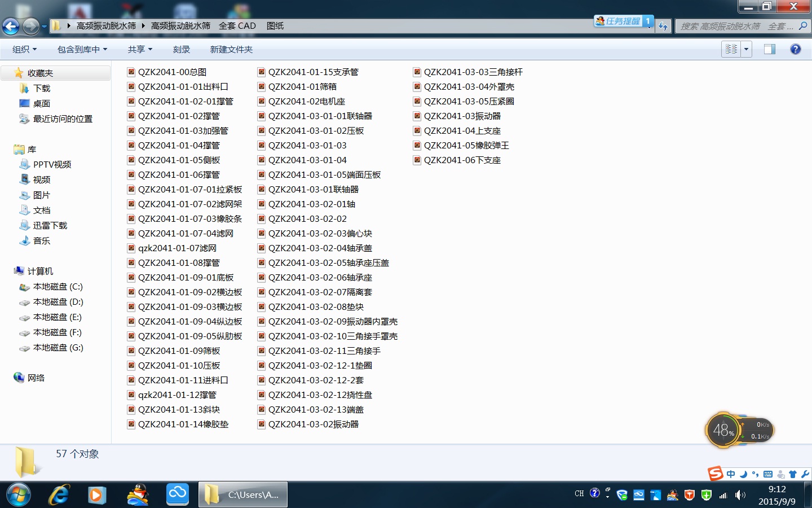Open the 组织 menu

click(x=24, y=50)
